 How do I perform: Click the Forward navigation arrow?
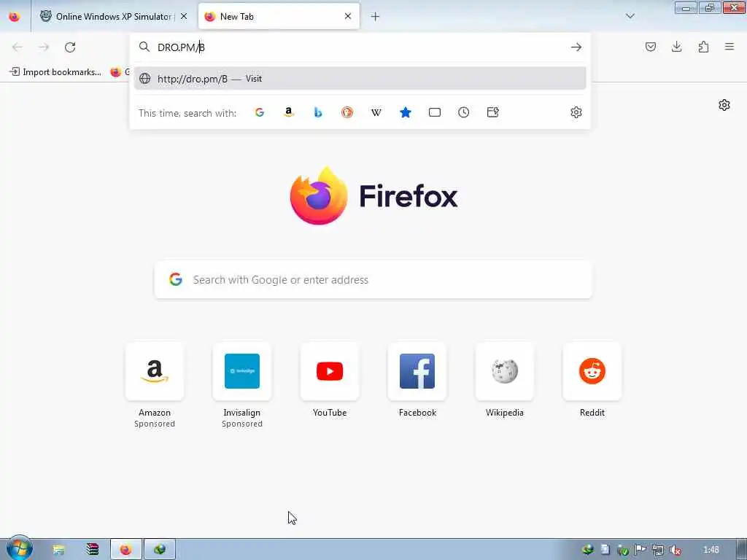(44, 47)
